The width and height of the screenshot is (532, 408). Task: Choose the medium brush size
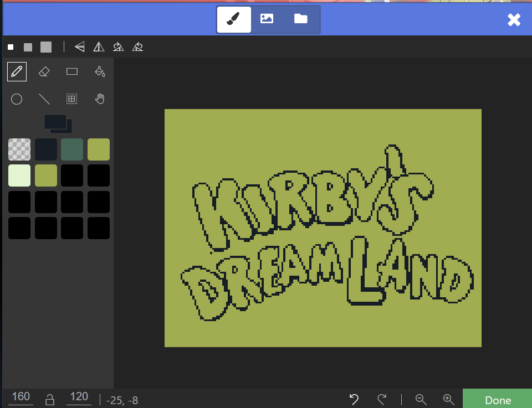pos(28,47)
